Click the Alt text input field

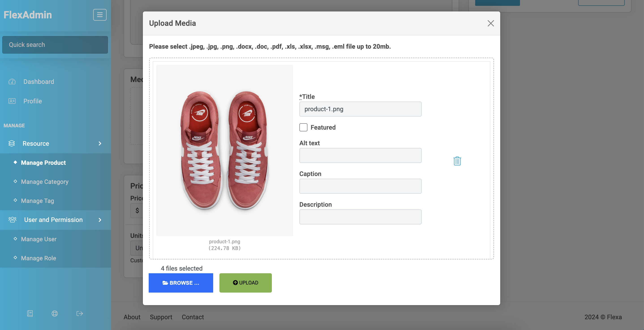tap(360, 156)
